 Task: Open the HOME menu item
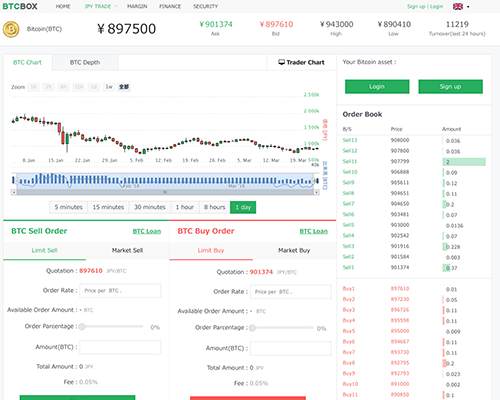(x=63, y=6)
